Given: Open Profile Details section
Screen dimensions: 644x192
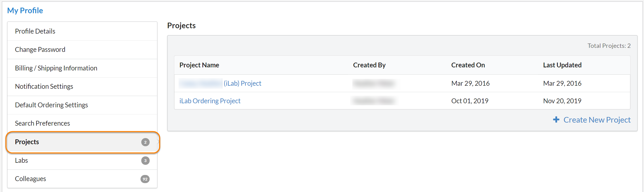Looking at the screenshot, I should 35,31.
